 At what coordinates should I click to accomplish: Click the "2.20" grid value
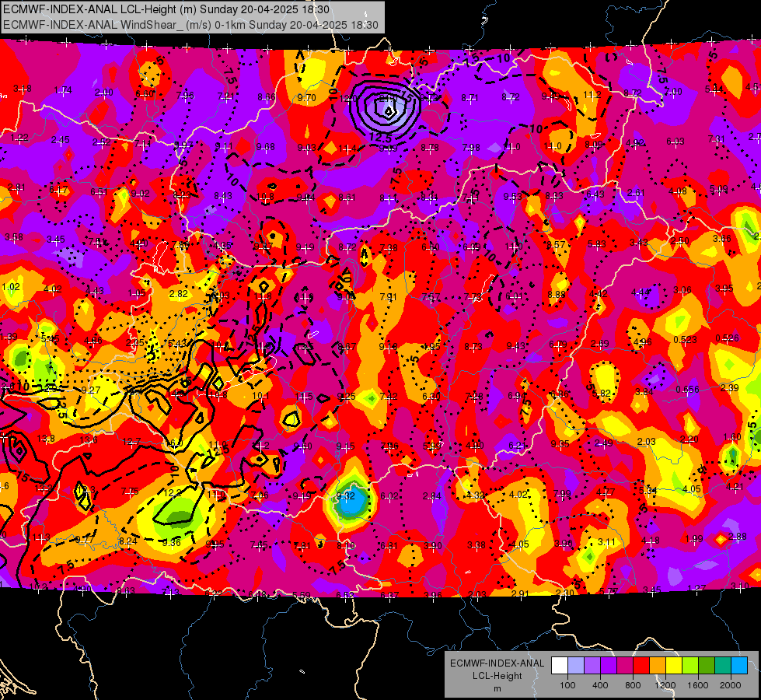(689, 439)
